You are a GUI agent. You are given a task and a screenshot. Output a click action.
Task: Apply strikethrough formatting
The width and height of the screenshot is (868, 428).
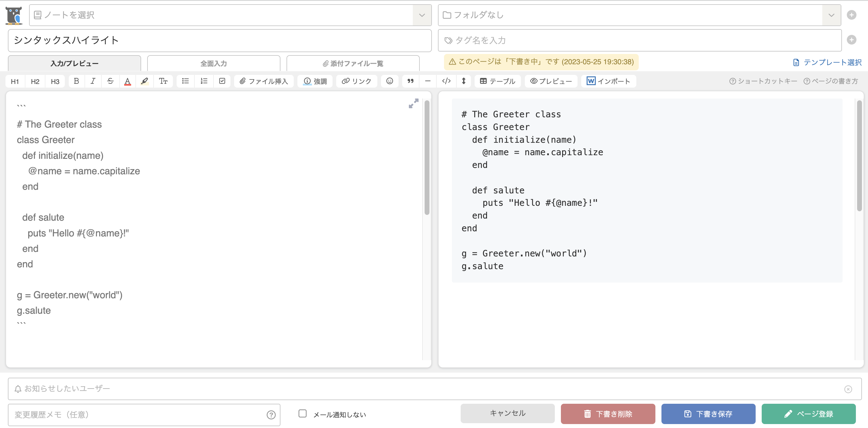point(110,81)
